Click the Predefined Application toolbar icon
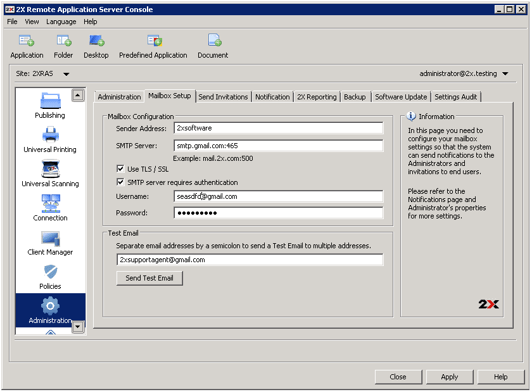Screen dimensions: 532x392 [155, 41]
